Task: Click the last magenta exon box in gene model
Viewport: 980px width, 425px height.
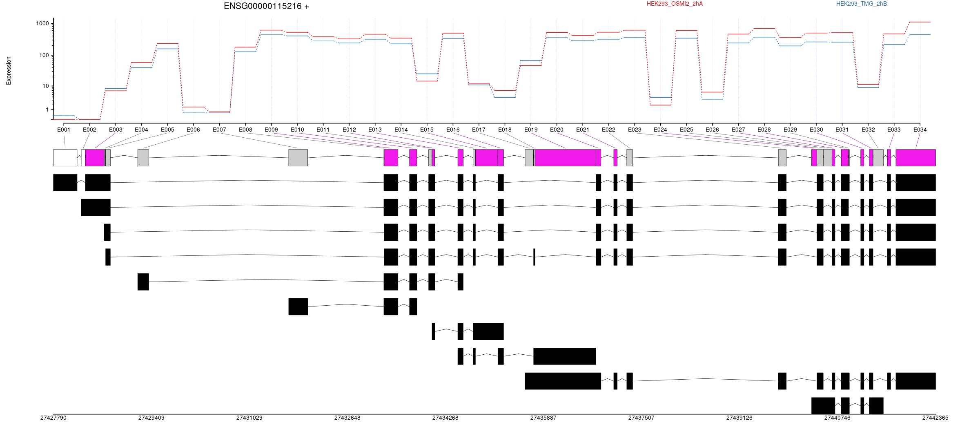Action: click(x=916, y=158)
